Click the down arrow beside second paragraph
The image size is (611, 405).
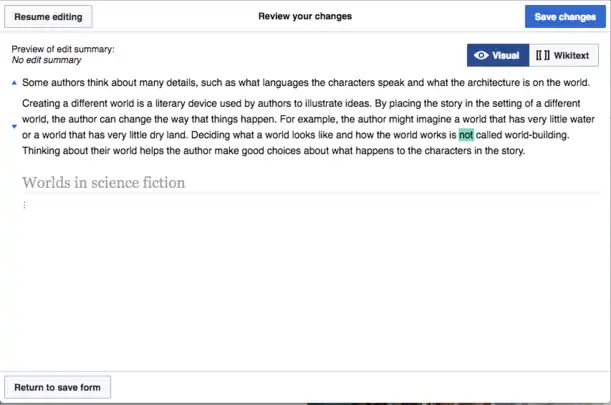(13, 127)
